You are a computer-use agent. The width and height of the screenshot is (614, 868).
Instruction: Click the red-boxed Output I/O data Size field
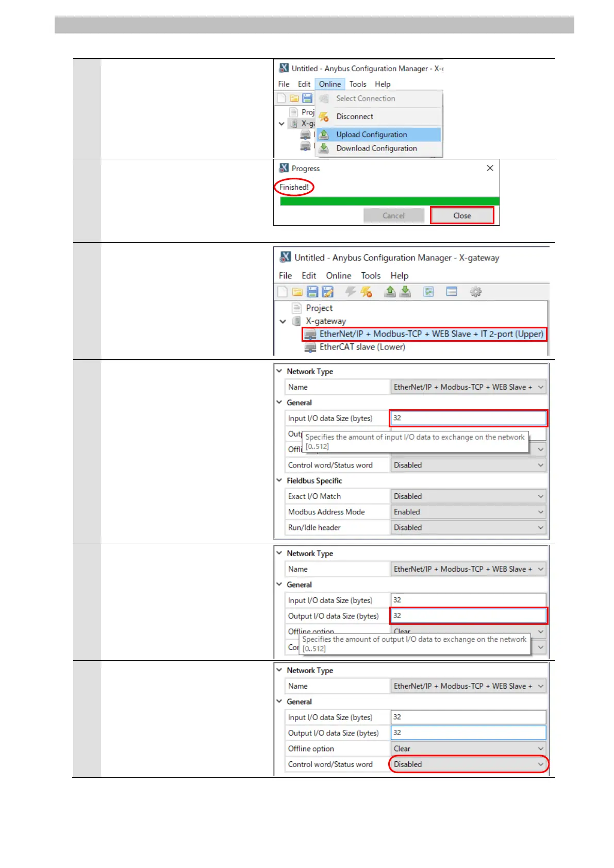click(x=468, y=615)
